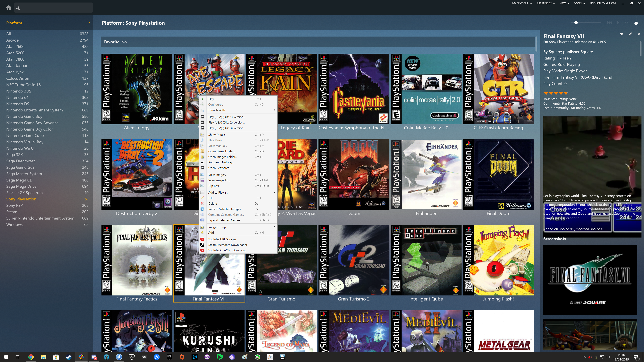The image size is (644, 362).
Task: Choose Open Retroarch... in the context menu
Action: [238, 168]
